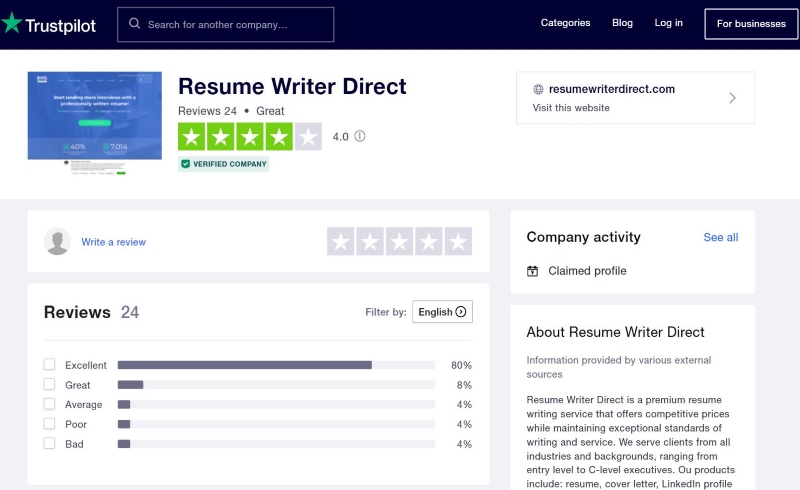Check the Bad filter checkbox
This screenshot has width=800, height=490.
[49, 444]
